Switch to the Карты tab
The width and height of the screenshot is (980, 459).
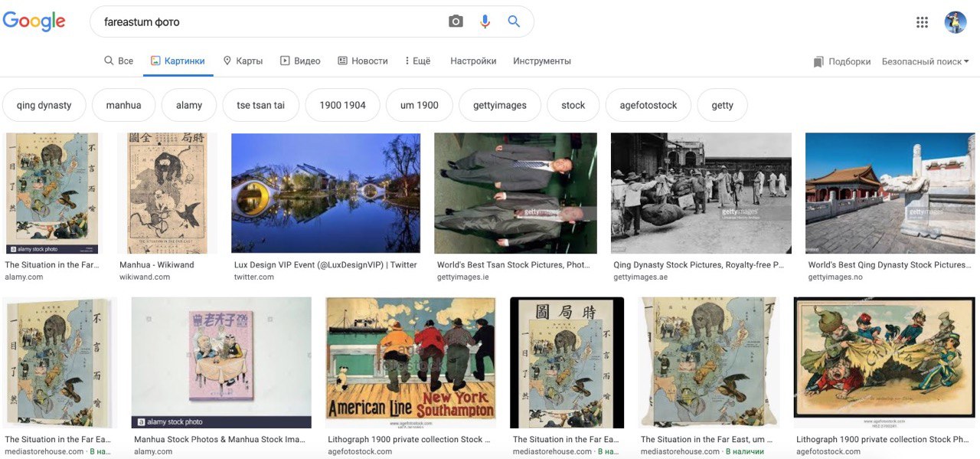click(x=243, y=61)
